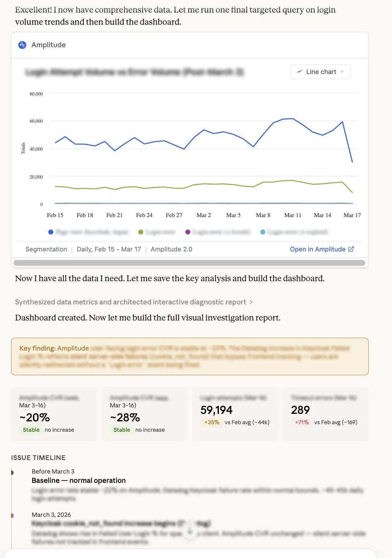Open the Line chart type dropdown
Viewport: 392px width, 558px height.
(x=320, y=72)
